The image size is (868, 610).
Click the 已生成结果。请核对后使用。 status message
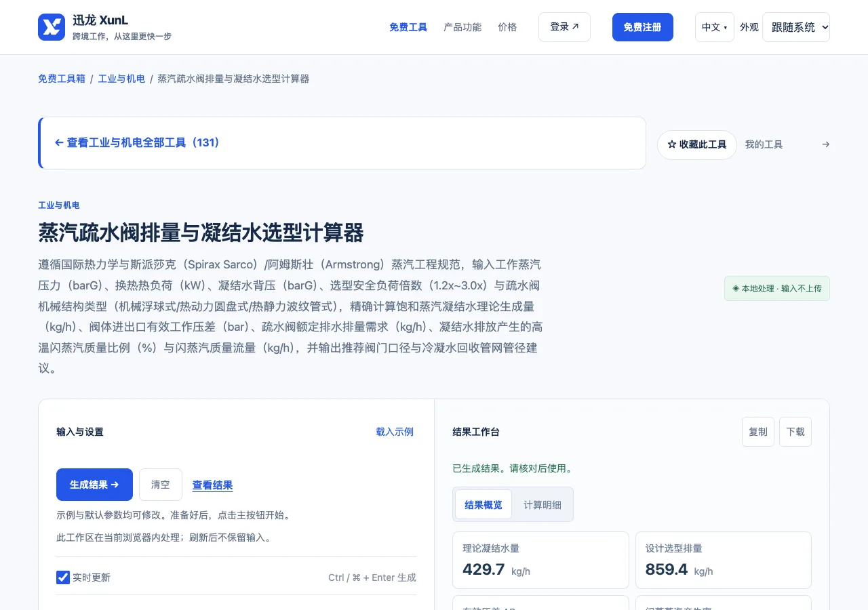tap(513, 468)
